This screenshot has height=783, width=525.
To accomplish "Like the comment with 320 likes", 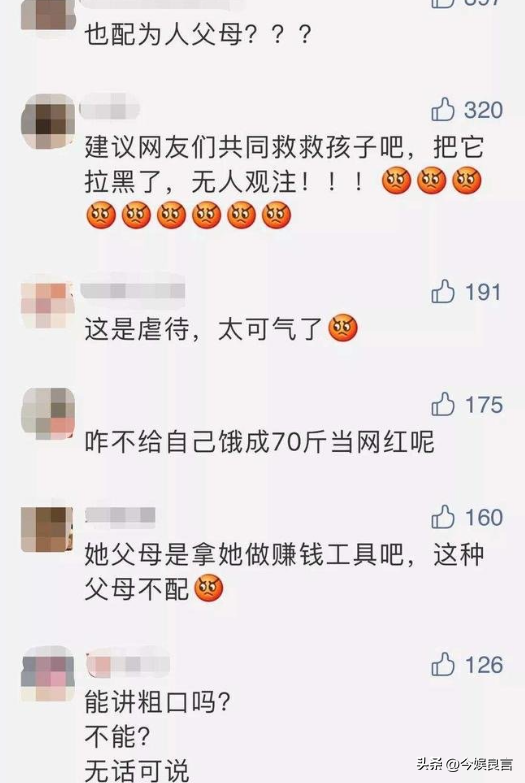I will [443, 109].
